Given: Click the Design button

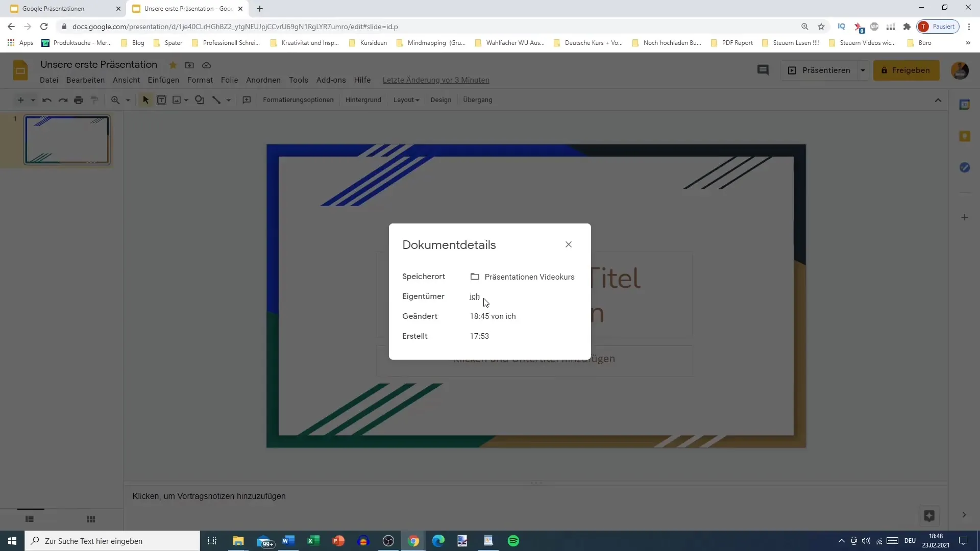Looking at the screenshot, I should [x=441, y=100].
